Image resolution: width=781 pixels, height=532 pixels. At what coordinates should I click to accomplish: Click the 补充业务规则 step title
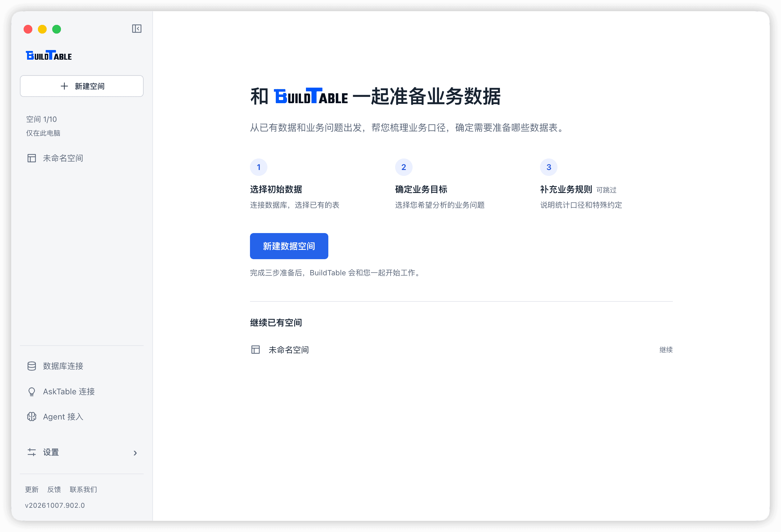point(566,190)
